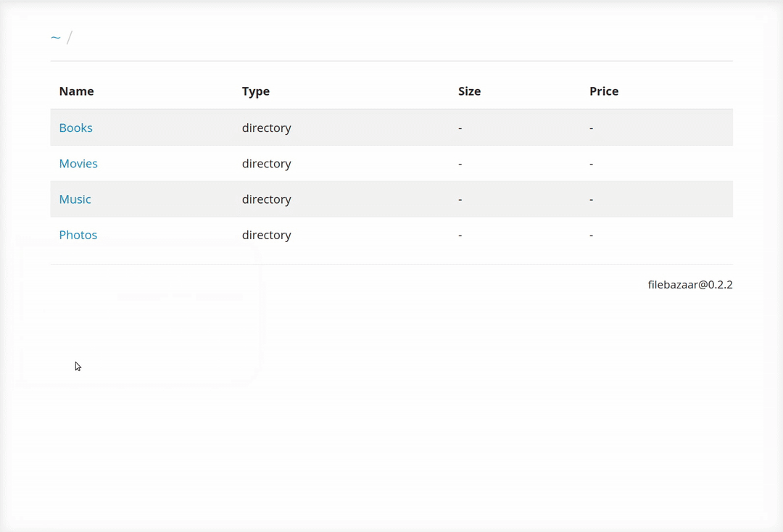This screenshot has height=532, width=783.
Task: Select the Music row type cell
Action: [x=266, y=199]
